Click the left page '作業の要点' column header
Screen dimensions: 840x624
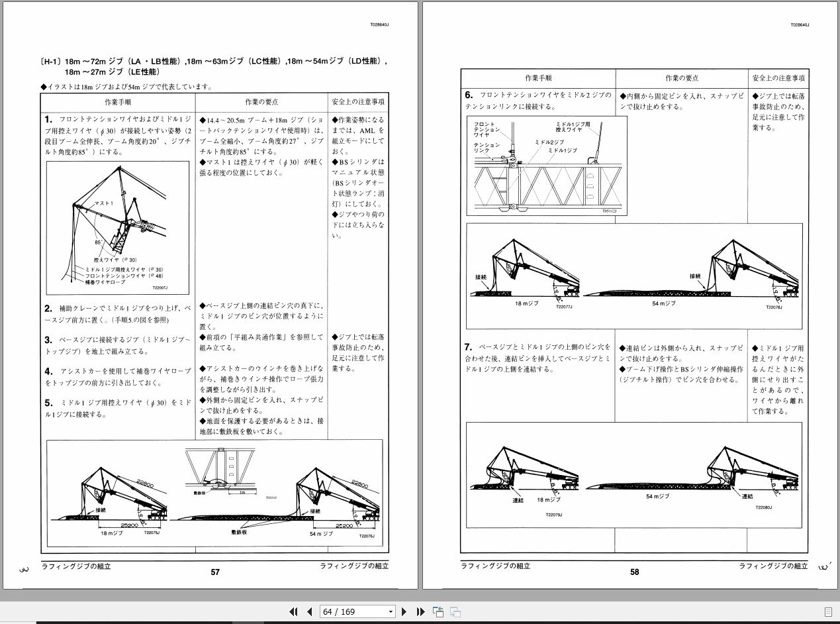coord(261,102)
